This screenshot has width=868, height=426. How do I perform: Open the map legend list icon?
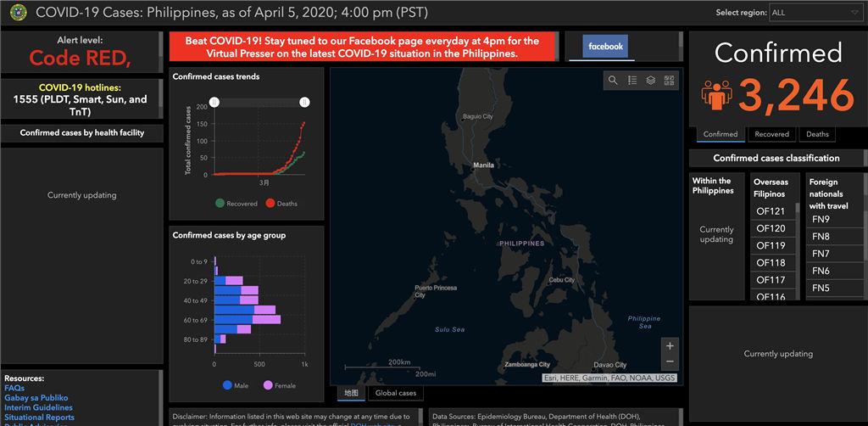(632, 81)
